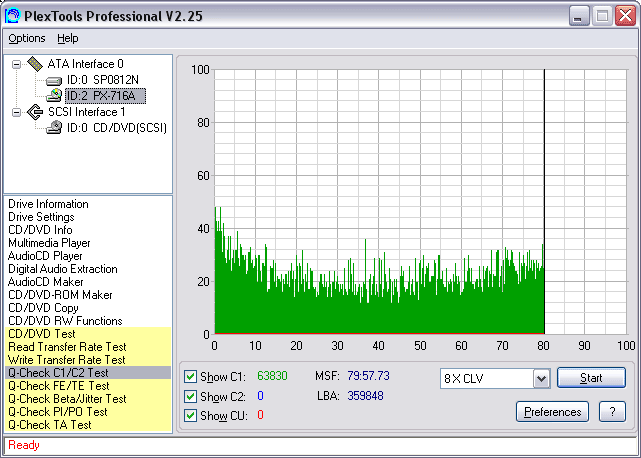This screenshot has width=641, height=458.
Task: Minimize the PlexTools window
Action: [578, 16]
